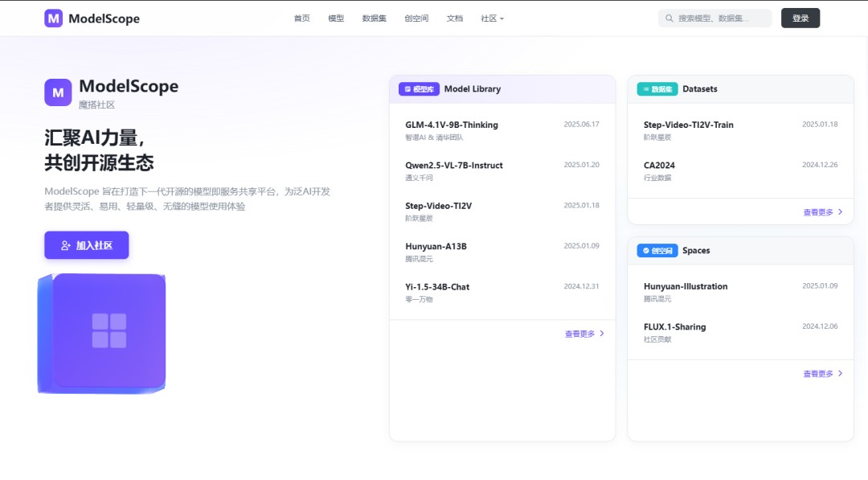The image size is (868, 480).
Task: Click date 2024.12.06 beside FLUX.1-Sharing
Action: 820,326
